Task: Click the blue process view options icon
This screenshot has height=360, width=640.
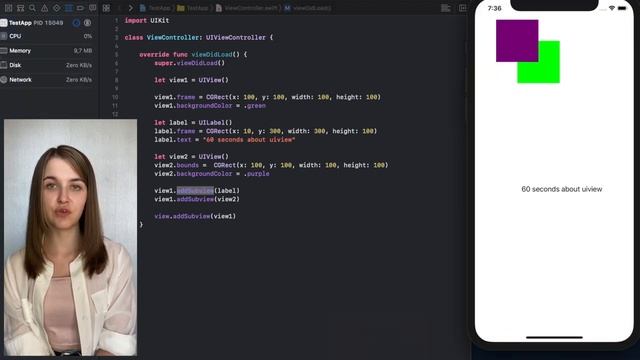Action: point(76,23)
